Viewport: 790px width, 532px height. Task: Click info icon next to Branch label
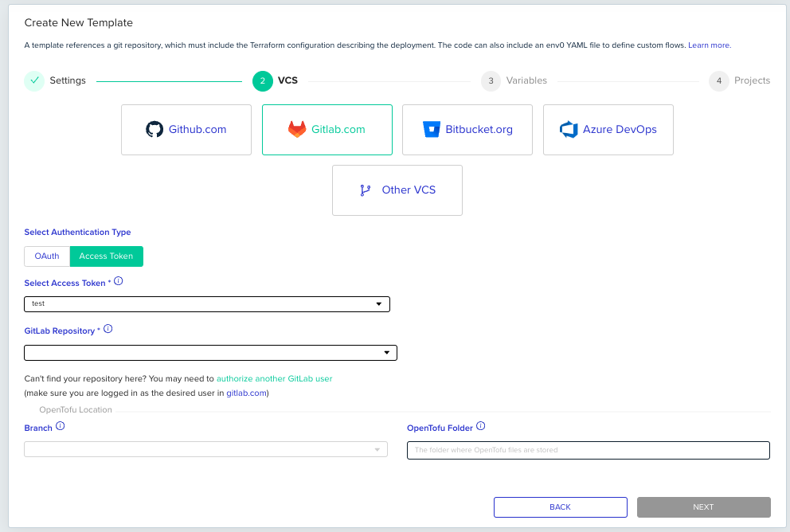point(60,426)
